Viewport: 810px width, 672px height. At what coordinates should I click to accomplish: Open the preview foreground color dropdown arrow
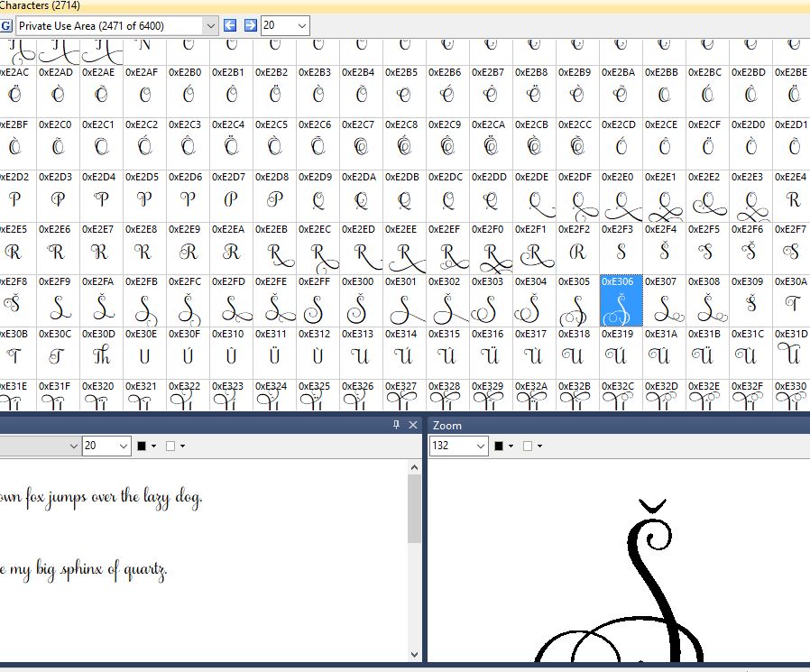tap(154, 446)
